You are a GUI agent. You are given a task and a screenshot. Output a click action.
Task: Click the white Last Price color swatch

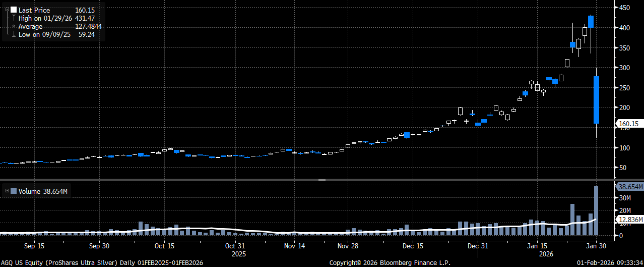pyautogui.click(x=13, y=10)
